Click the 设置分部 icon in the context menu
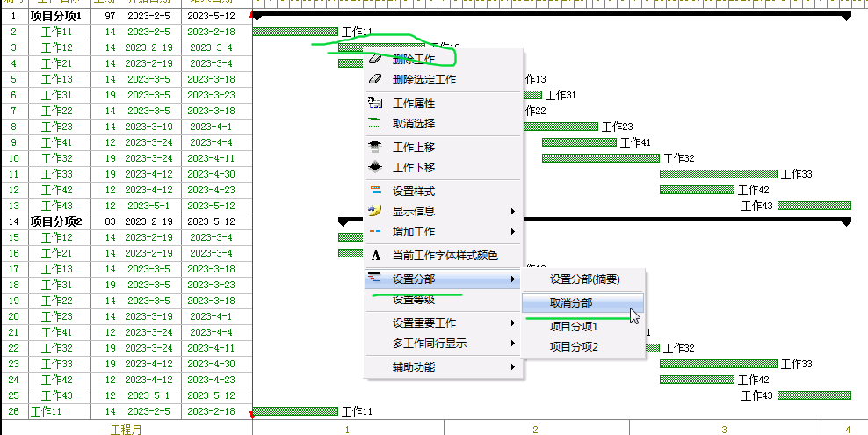 click(x=375, y=279)
